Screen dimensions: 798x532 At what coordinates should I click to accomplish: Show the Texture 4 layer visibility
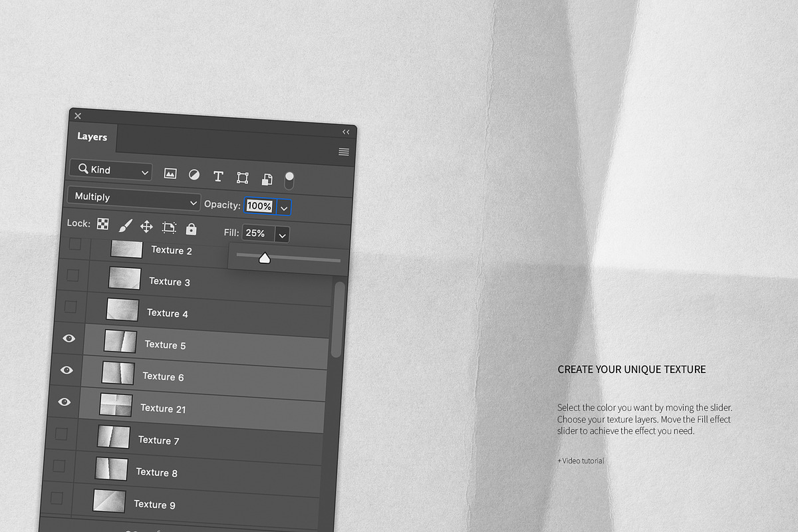(70, 307)
